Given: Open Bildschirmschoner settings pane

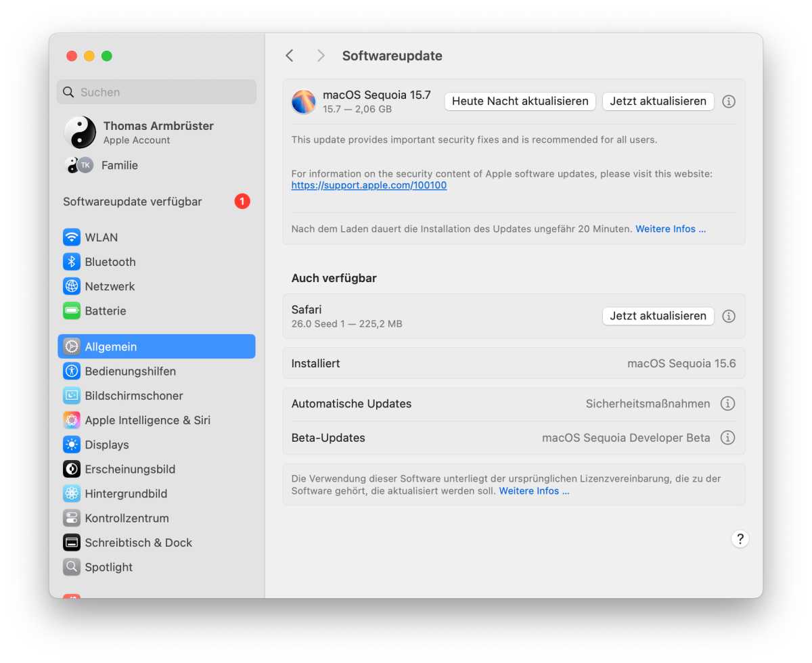Looking at the screenshot, I should coord(156,395).
